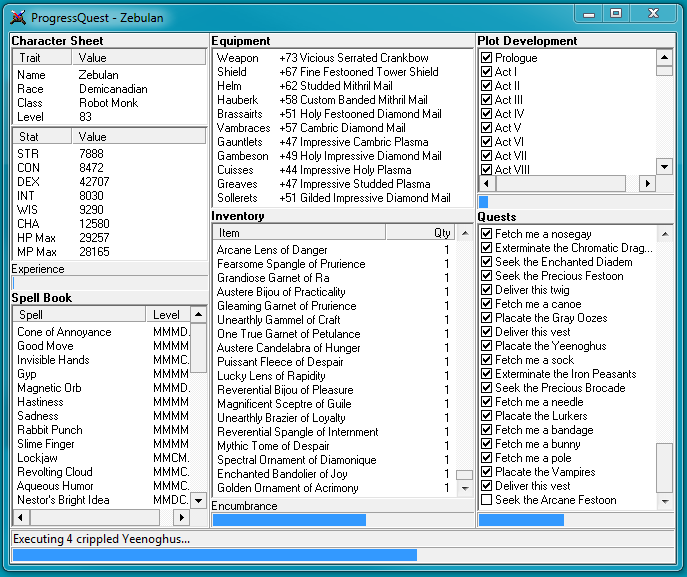The image size is (687, 577).
Task: Click the spell Level column header
Action: tap(168, 315)
